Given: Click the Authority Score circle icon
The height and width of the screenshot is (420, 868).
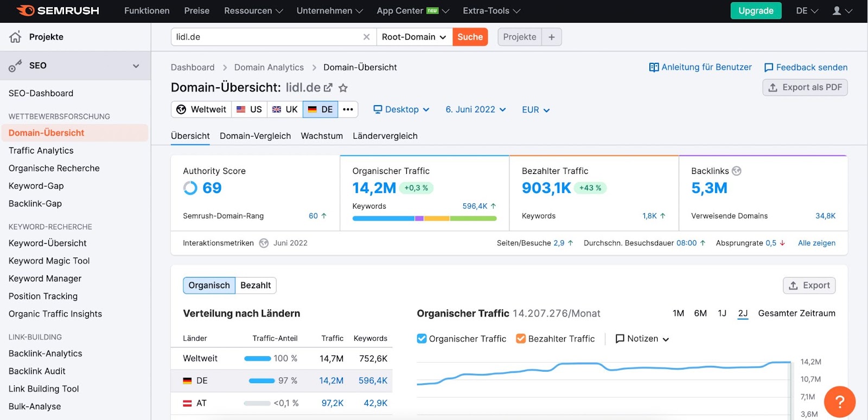Looking at the screenshot, I should tap(190, 188).
